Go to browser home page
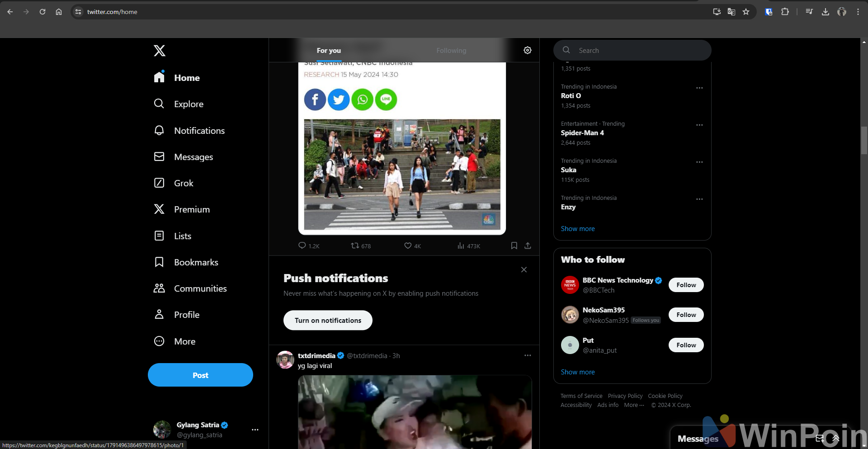Screen dimensions: 868x449 [59, 12]
